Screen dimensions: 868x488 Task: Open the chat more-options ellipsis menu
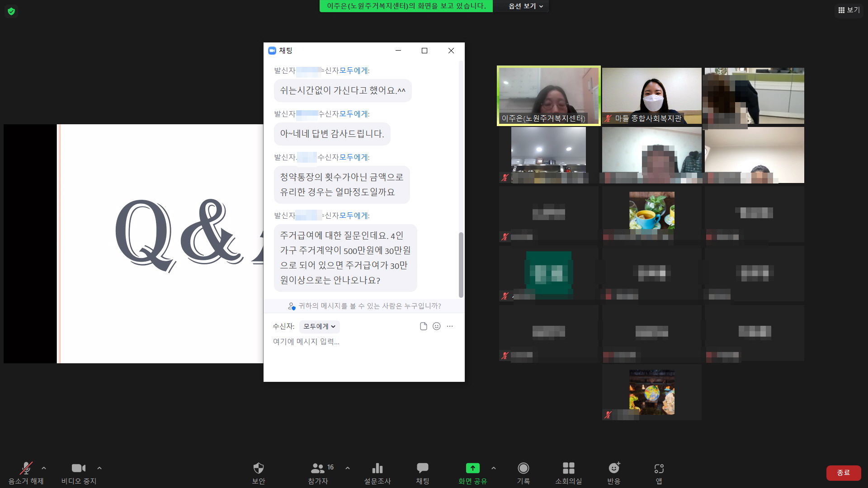(x=449, y=326)
